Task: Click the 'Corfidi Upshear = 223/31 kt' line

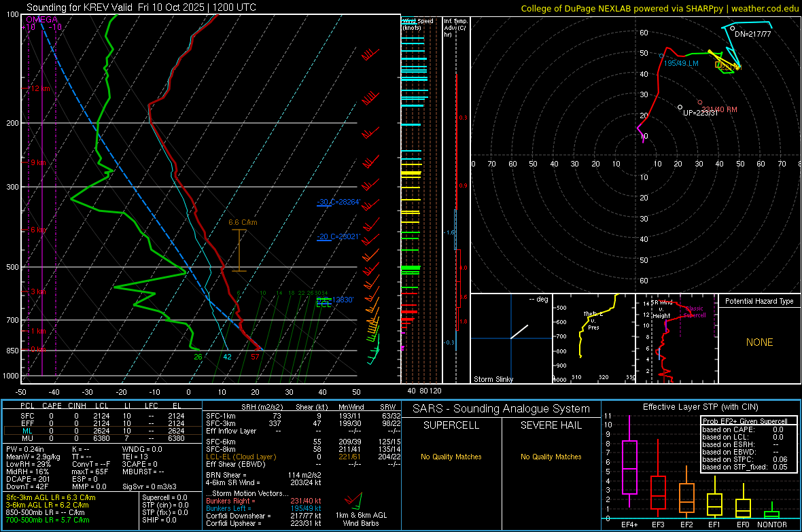Action: click(264, 523)
